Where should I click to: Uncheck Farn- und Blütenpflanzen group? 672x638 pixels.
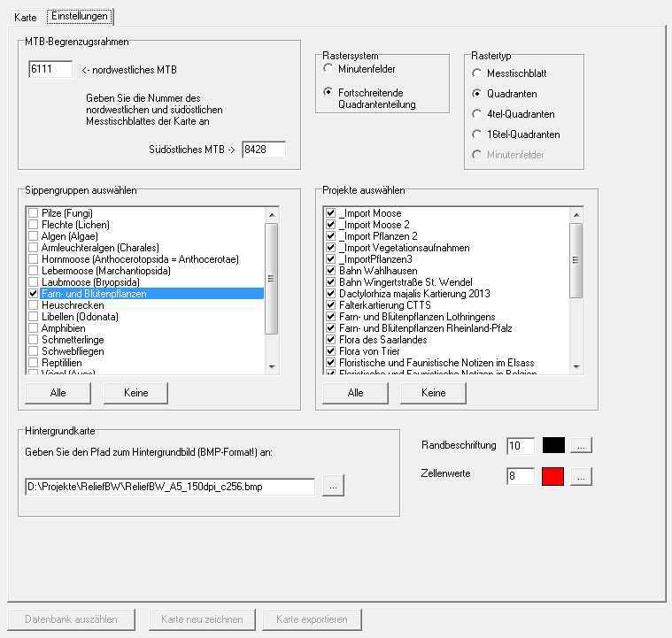(33, 294)
